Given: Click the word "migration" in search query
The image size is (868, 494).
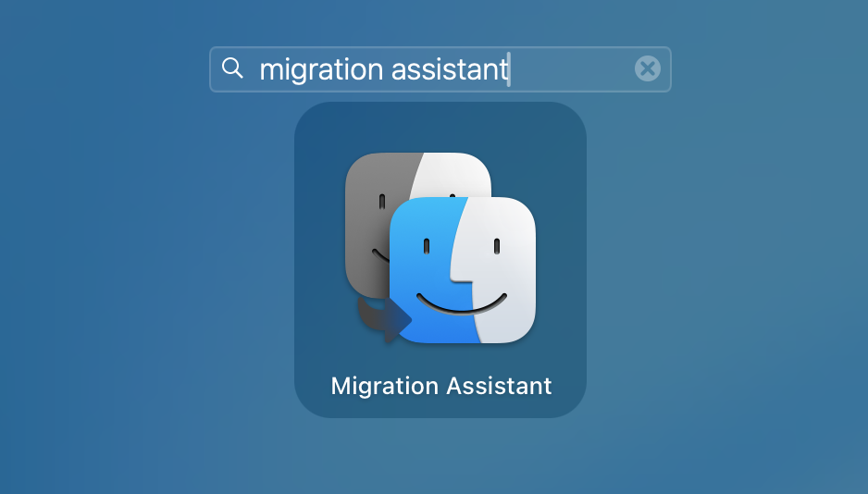Looking at the screenshot, I should [x=321, y=69].
